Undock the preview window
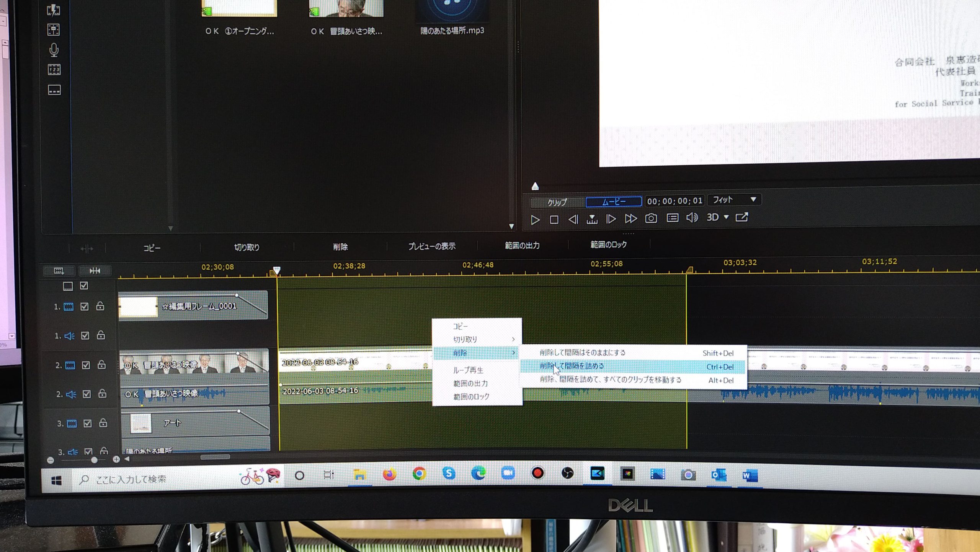 742,217
